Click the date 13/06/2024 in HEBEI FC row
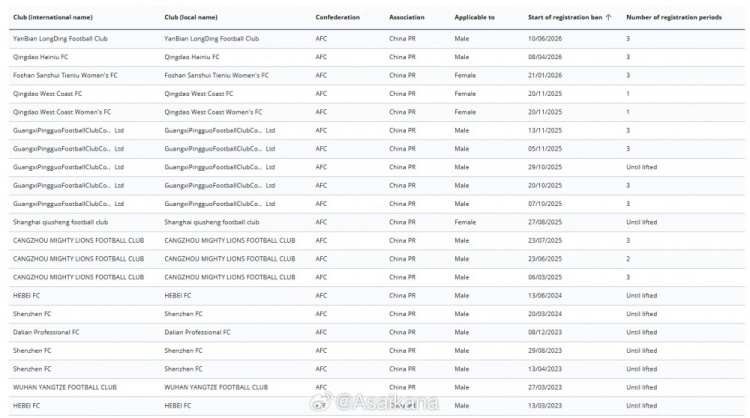The width and height of the screenshot is (750, 418). coord(545,296)
